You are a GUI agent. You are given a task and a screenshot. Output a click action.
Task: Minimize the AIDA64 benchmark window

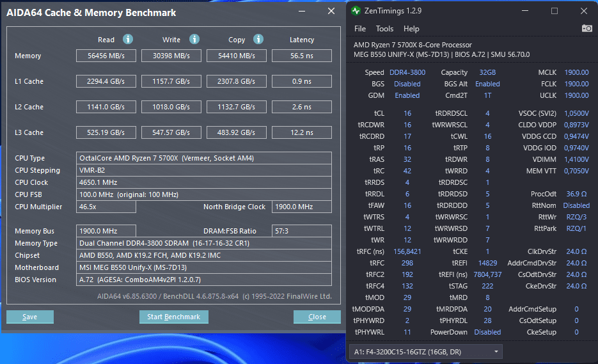(302, 12)
